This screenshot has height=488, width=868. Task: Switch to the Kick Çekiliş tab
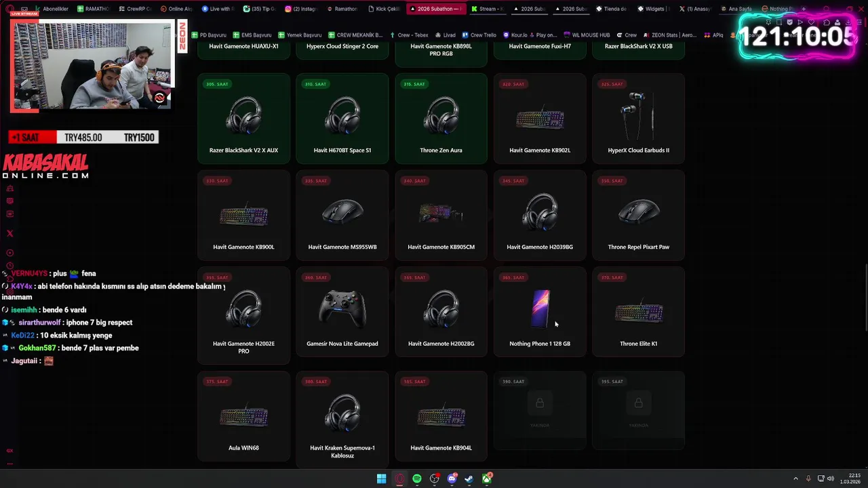click(x=384, y=9)
